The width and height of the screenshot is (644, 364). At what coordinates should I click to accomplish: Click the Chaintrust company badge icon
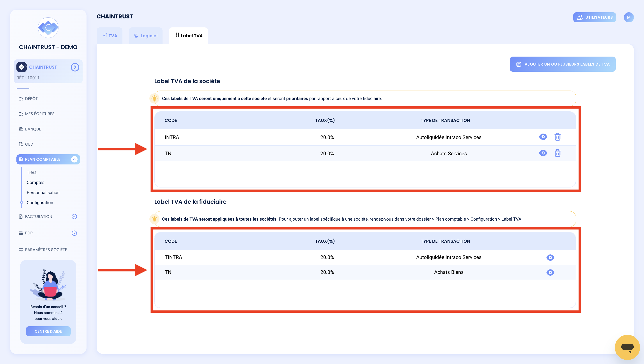[21, 67]
